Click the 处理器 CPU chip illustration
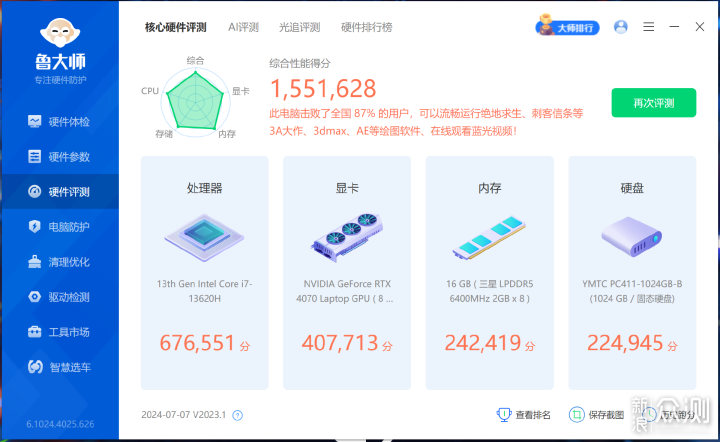Viewport: 720px width, 442px height. click(x=204, y=238)
